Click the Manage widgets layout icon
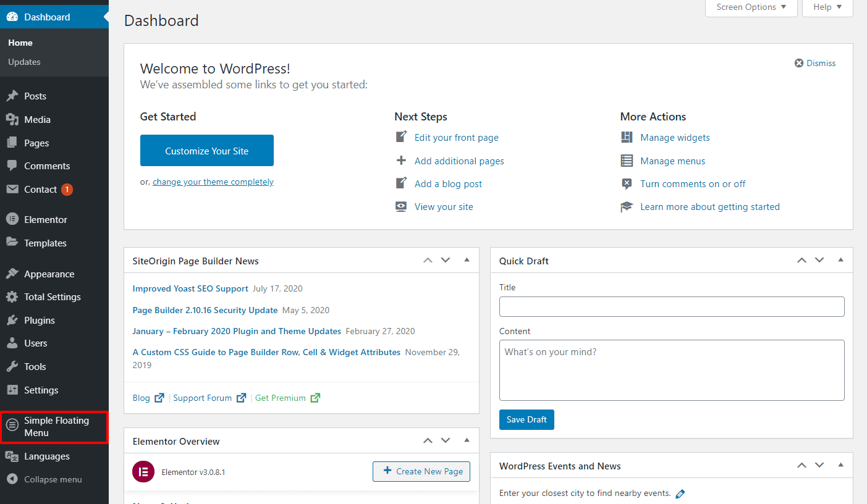The image size is (867, 504). tap(627, 137)
